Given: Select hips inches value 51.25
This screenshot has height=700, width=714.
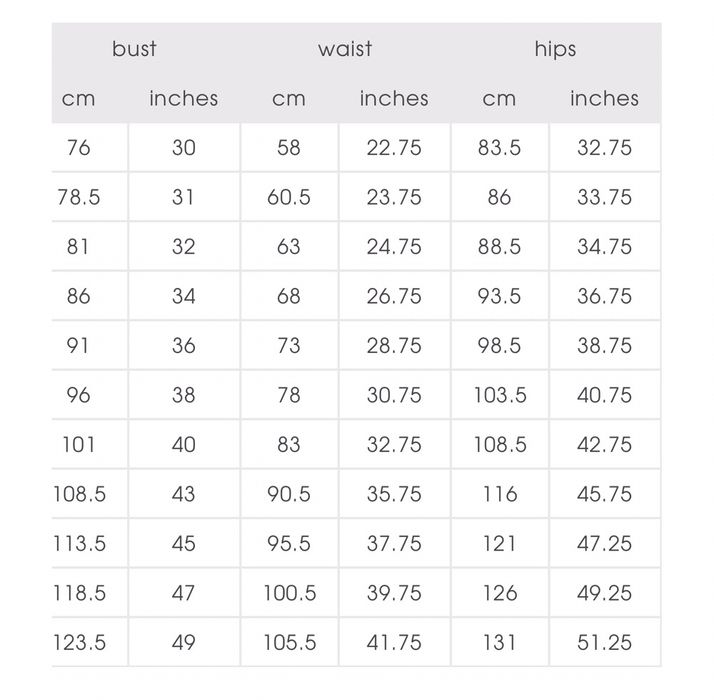Looking at the screenshot, I should click(604, 642).
